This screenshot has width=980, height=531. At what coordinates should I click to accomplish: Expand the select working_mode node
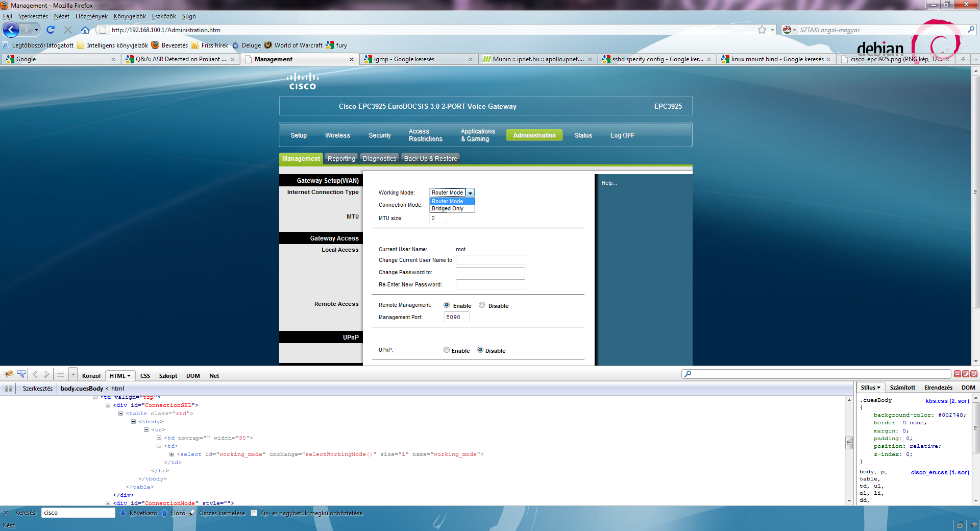coord(172,454)
